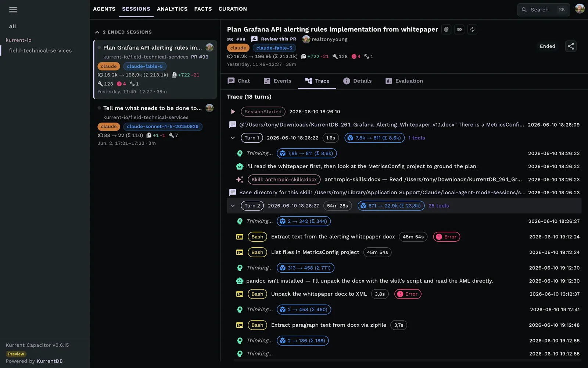Click PR #99 in session header

point(236,39)
